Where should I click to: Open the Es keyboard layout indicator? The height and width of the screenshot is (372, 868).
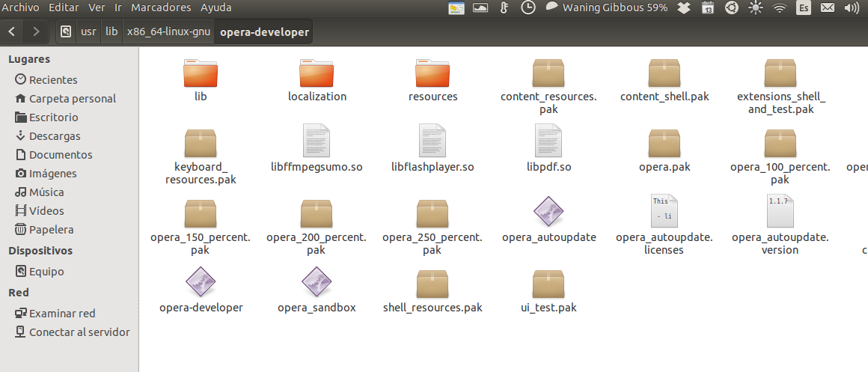tap(803, 8)
